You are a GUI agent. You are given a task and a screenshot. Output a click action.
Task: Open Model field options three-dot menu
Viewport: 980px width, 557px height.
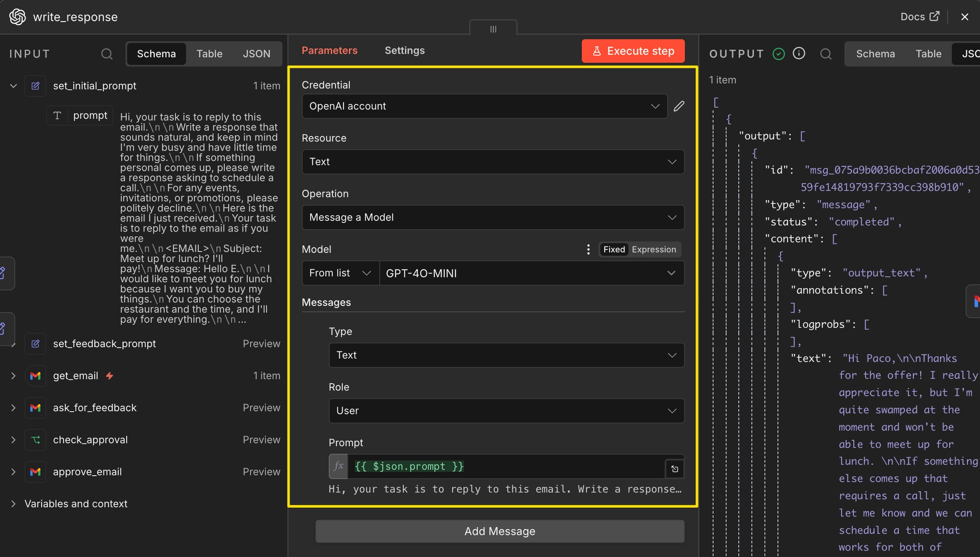coord(588,250)
